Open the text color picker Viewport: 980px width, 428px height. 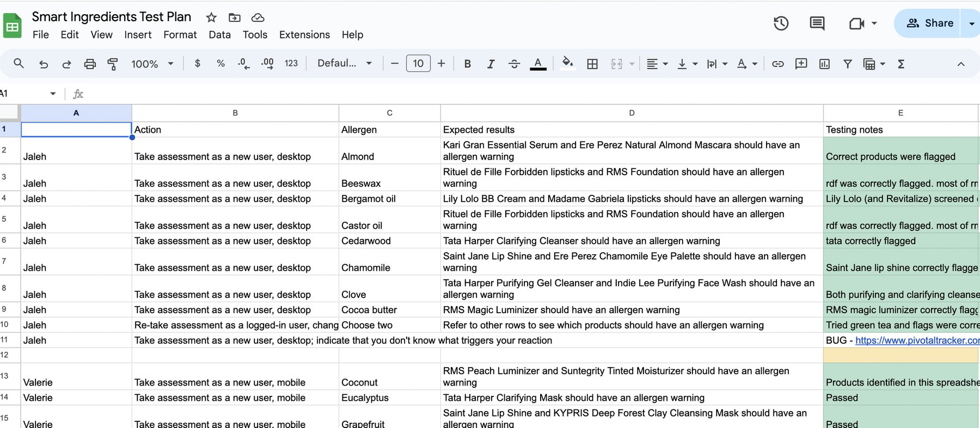point(538,64)
